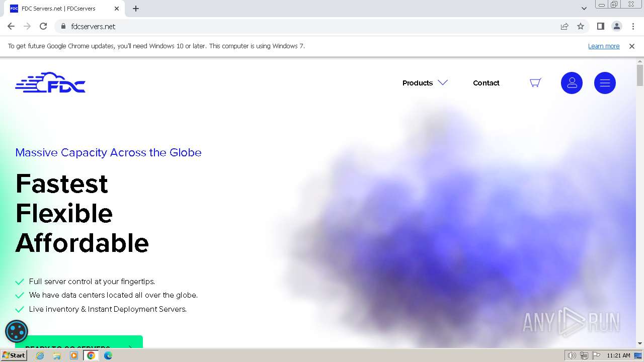This screenshot has height=362, width=644.
Task: Open the user account icon
Action: click(x=572, y=83)
